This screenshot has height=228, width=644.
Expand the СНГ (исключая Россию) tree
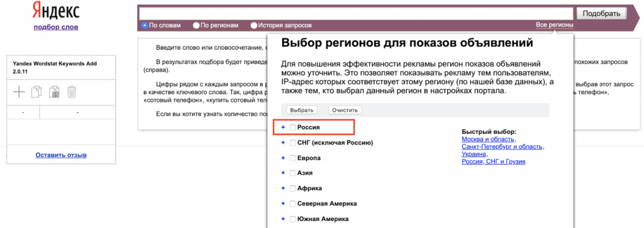[282, 143]
